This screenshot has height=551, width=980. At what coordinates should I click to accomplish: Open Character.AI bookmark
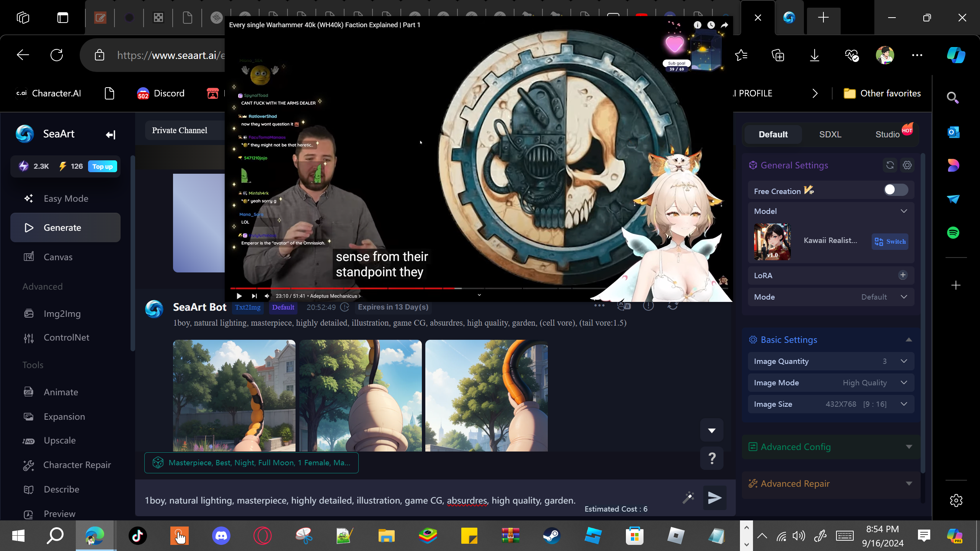pyautogui.click(x=48, y=93)
